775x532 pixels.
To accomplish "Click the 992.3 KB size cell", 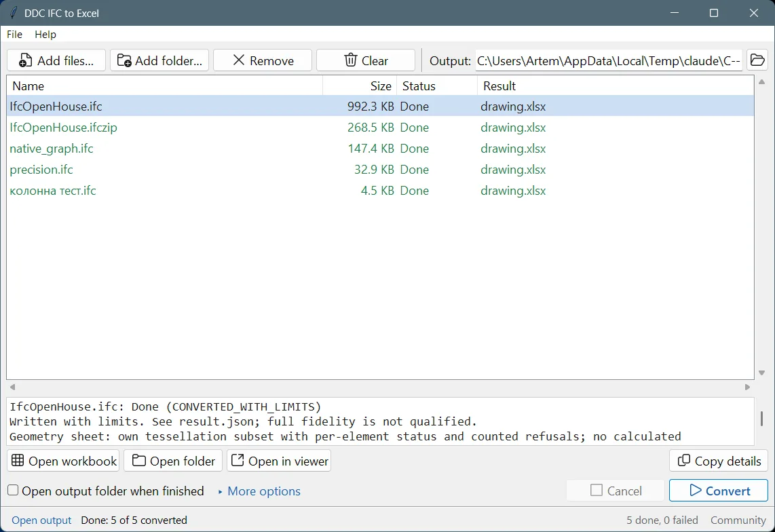I will (x=371, y=107).
